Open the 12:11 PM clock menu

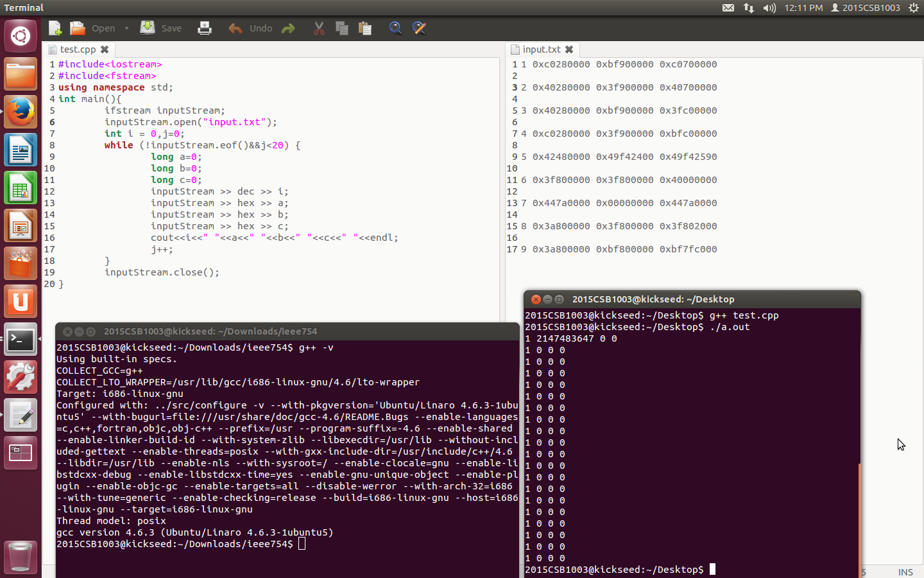[x=803, y=8]
